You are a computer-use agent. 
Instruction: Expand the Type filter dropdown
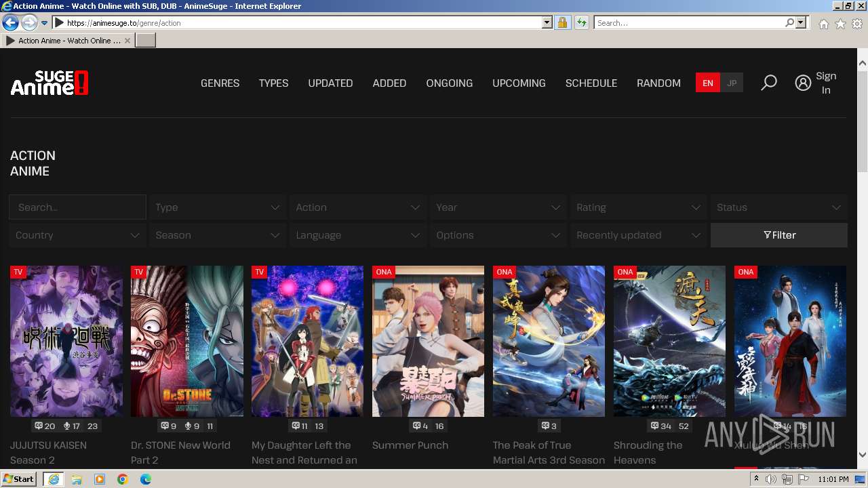217,207
